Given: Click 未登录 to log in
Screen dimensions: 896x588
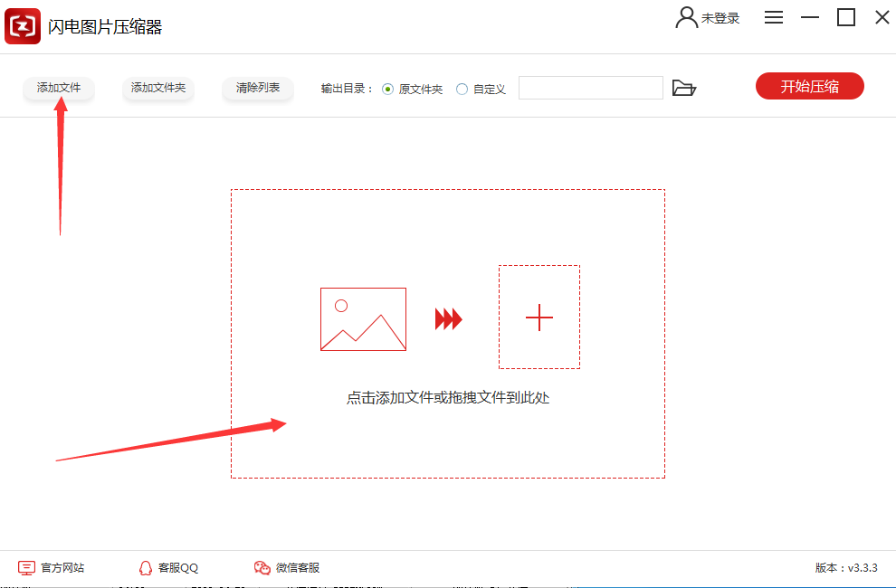Looking at the screenshot, I should (x=718, y=16).
